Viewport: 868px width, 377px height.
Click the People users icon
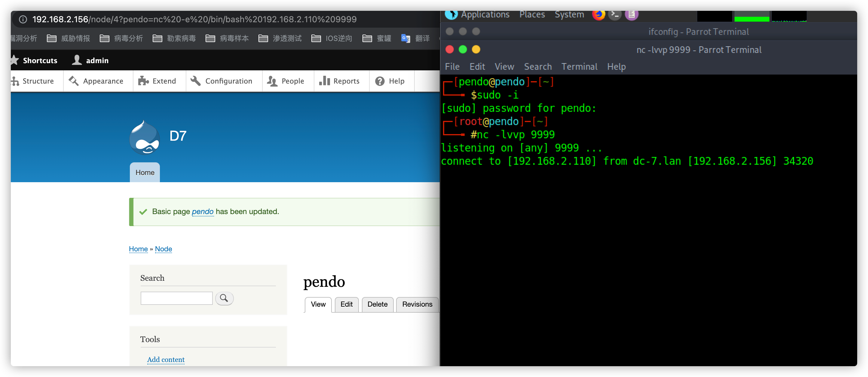pyautogui.click(x=272, y=81)
